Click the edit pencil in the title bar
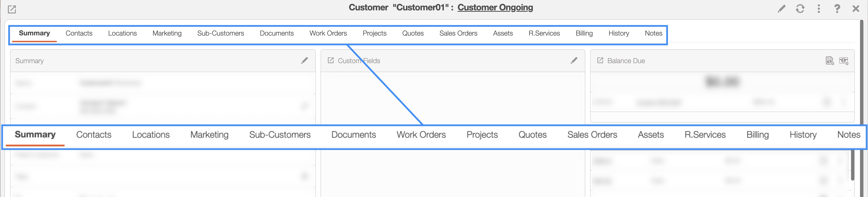Viewport: 868px width, 197px height. point(781,9)
